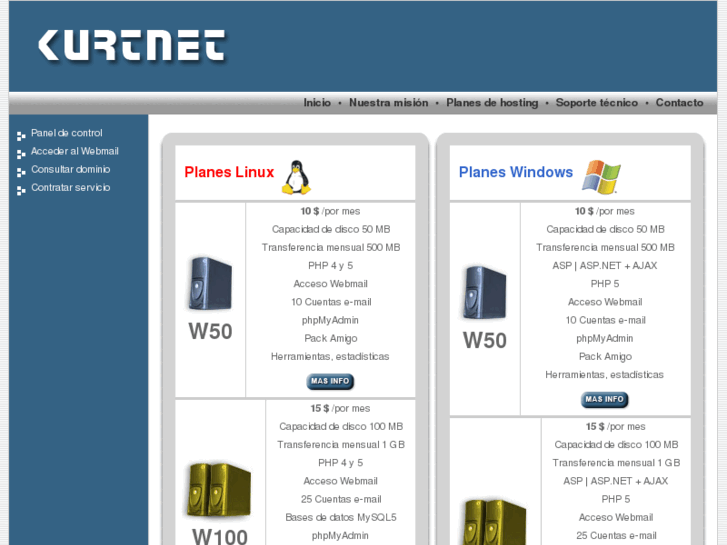
Task: Click 'Bases de datos MySQL5' text
Action: click(x=341, y=518)
